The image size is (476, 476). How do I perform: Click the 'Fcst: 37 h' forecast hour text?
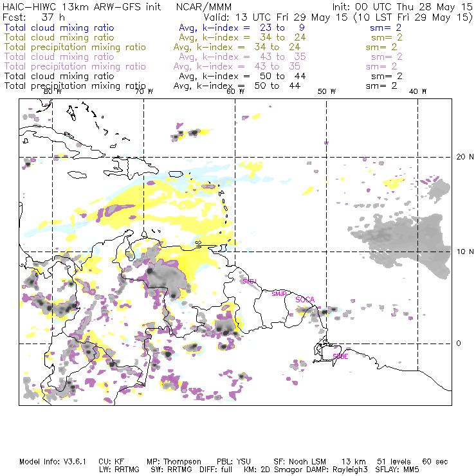click(33, 17)
